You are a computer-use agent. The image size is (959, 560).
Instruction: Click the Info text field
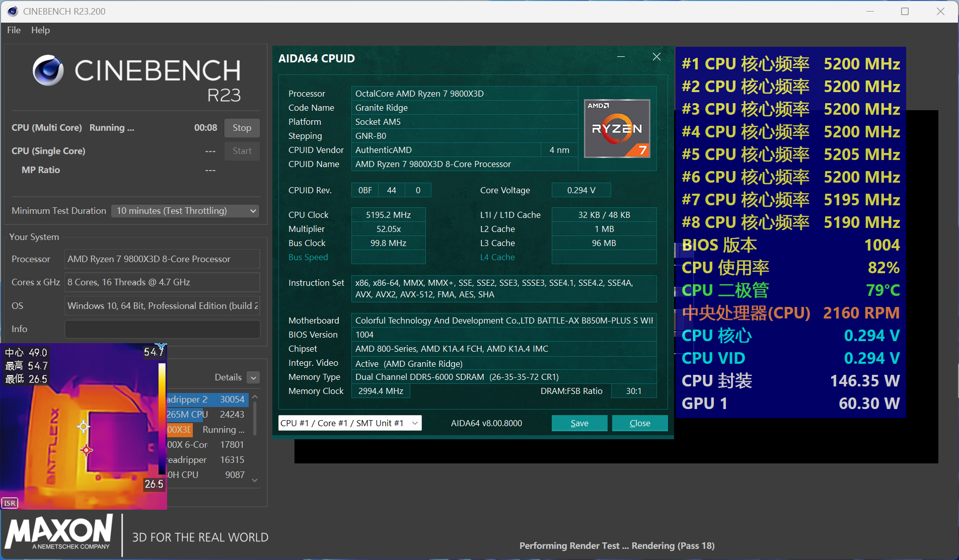pos(162,329)
